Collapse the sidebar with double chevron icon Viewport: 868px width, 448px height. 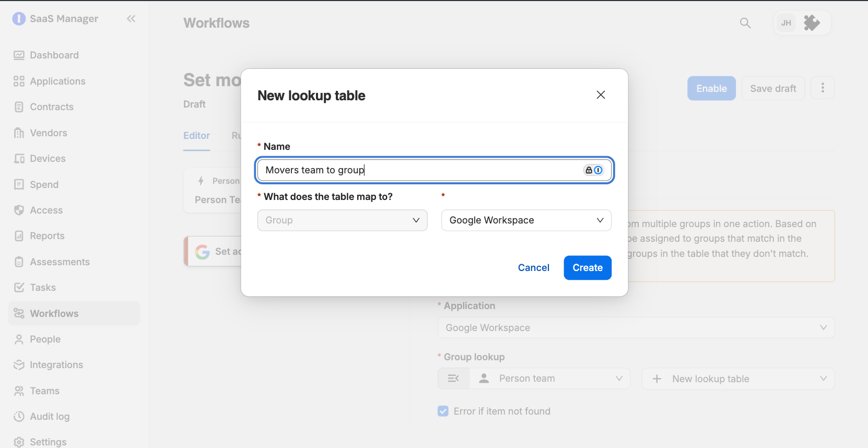(x=131, y=19)
